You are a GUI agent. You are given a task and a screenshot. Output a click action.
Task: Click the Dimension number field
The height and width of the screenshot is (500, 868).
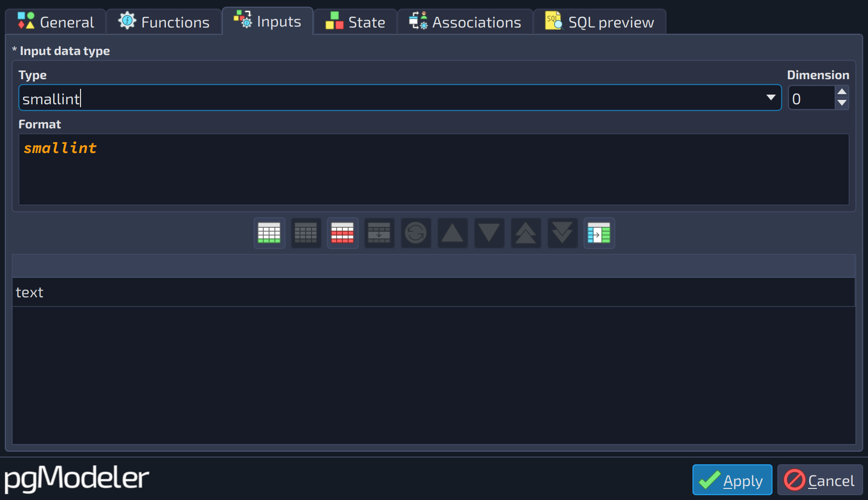(x=812, y=98)
